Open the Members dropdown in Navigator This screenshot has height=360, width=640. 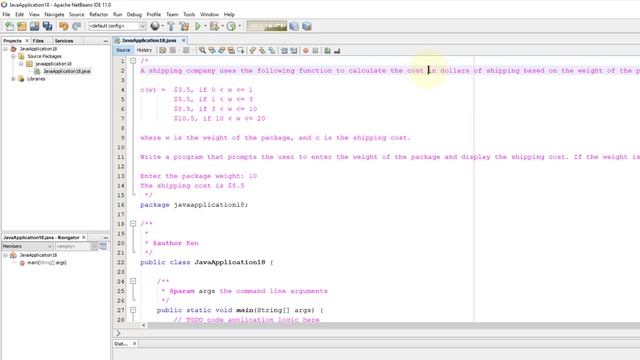point(27,246)
